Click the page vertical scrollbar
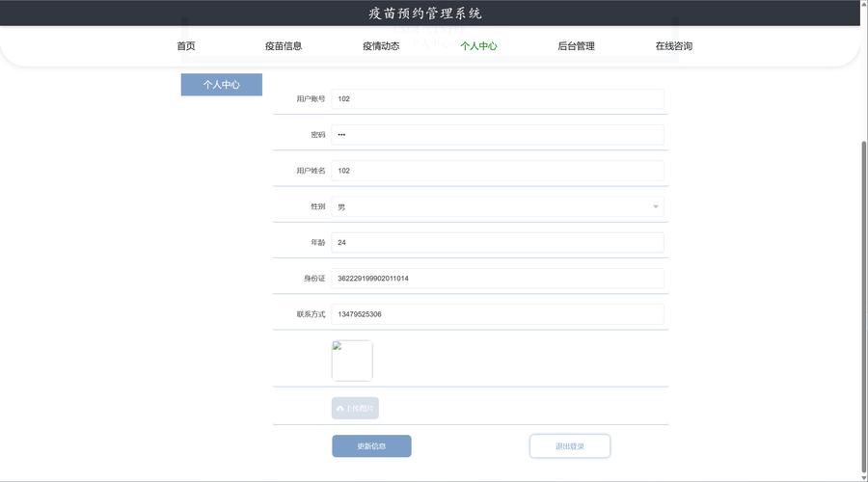The width and height of the screenshot is (868, 482). point(864,305)
